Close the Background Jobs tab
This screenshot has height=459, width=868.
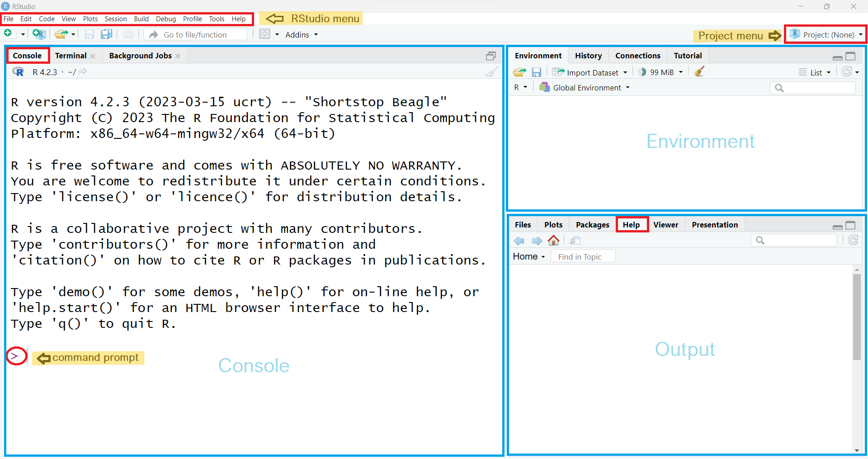[178, 56]
